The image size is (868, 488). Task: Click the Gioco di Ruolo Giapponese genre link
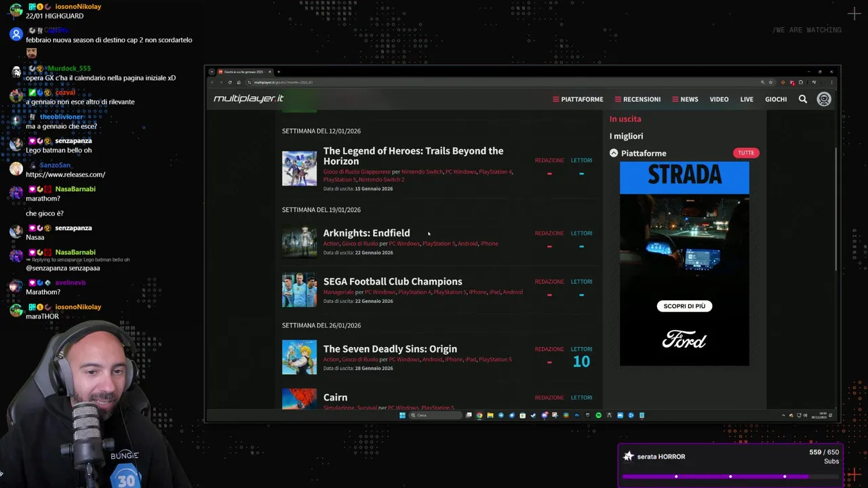[357, 172]
